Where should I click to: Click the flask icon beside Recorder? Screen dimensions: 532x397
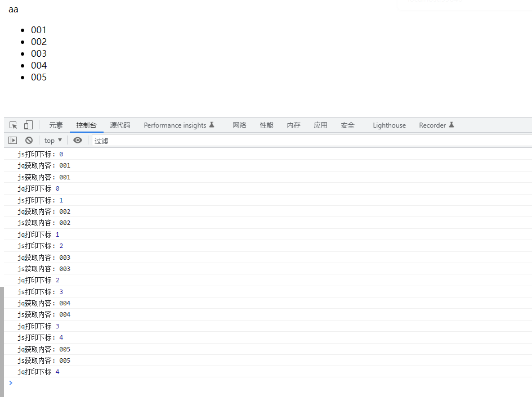point(451,125)
